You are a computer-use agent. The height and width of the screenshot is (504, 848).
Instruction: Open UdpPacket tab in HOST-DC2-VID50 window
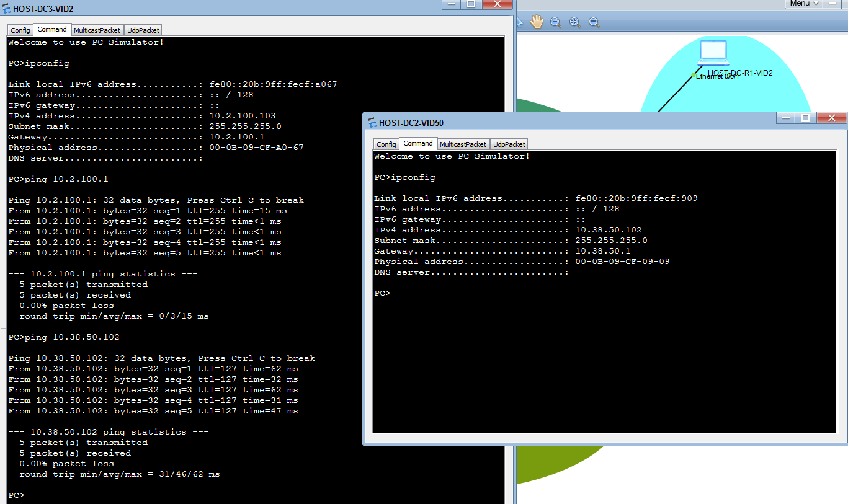[x=509, y=144]
